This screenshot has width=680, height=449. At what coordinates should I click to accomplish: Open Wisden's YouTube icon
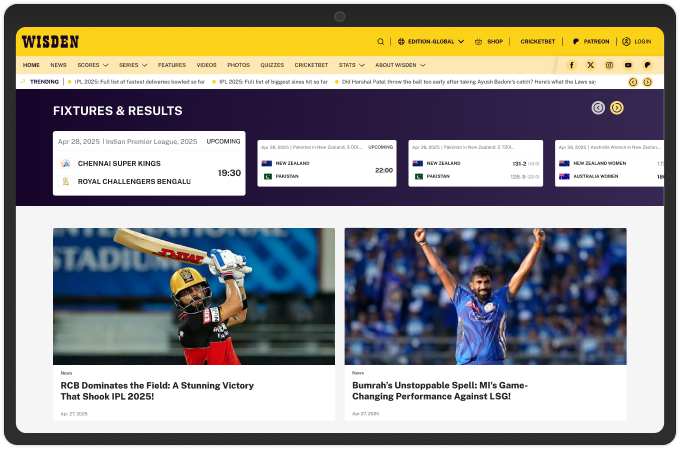coord(628,65)
